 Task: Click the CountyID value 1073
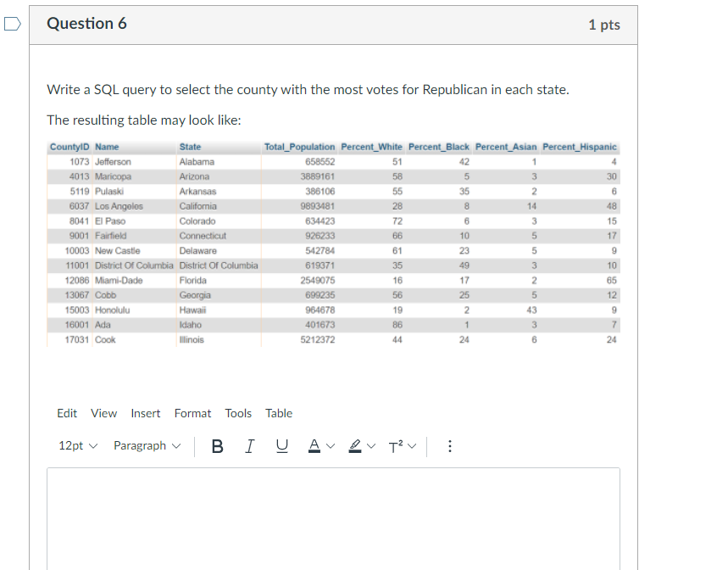click(80, 162)
